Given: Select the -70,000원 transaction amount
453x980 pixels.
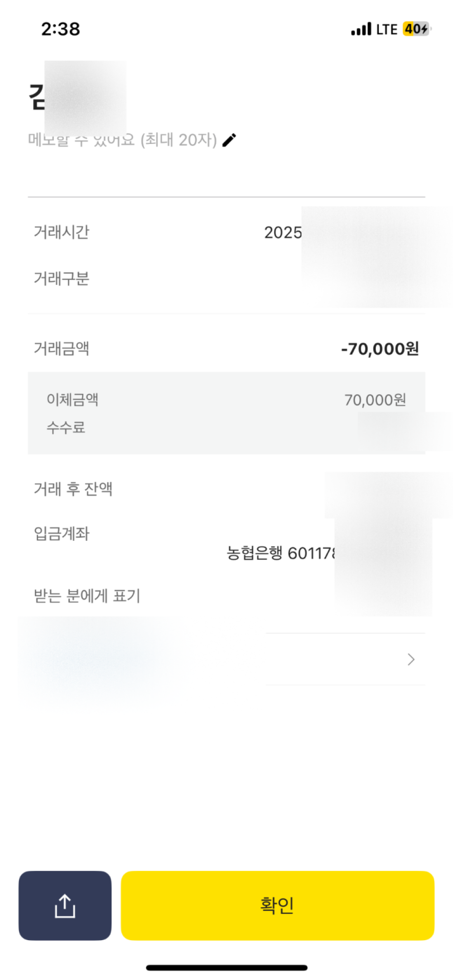Looking at the screenshot, I should coord(380,349).
